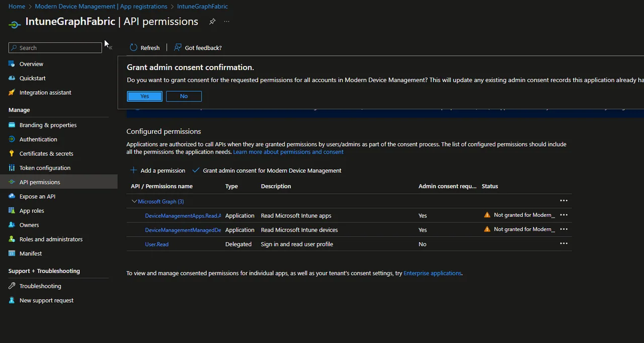644x343 pixels.
Task: Sort by API / Permissions name column
Action: pos(162,186)
